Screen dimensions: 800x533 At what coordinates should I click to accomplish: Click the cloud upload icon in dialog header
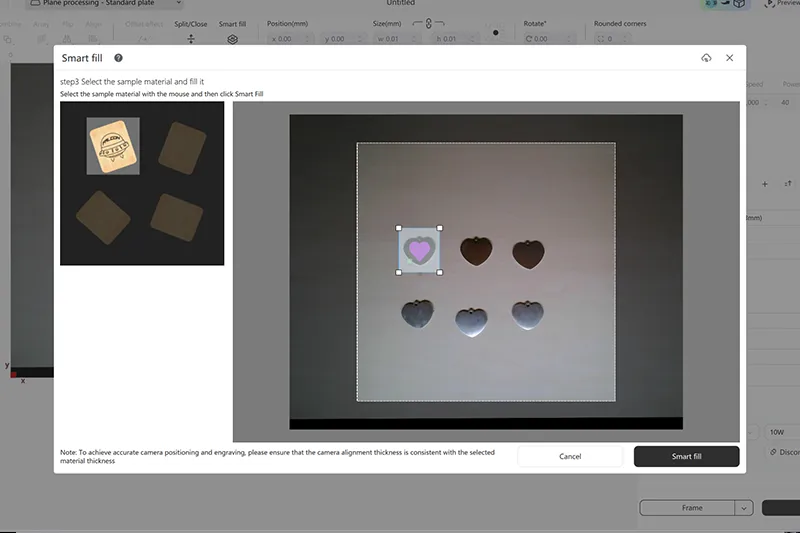706,58
